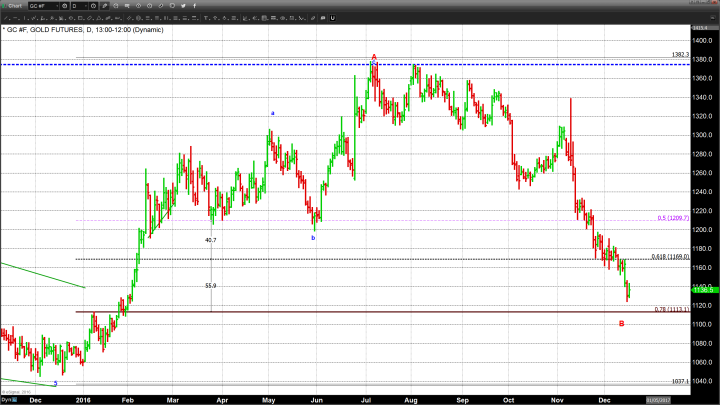Click the Chart title label
Screen dimensions: 720x405
pos(15,5)
